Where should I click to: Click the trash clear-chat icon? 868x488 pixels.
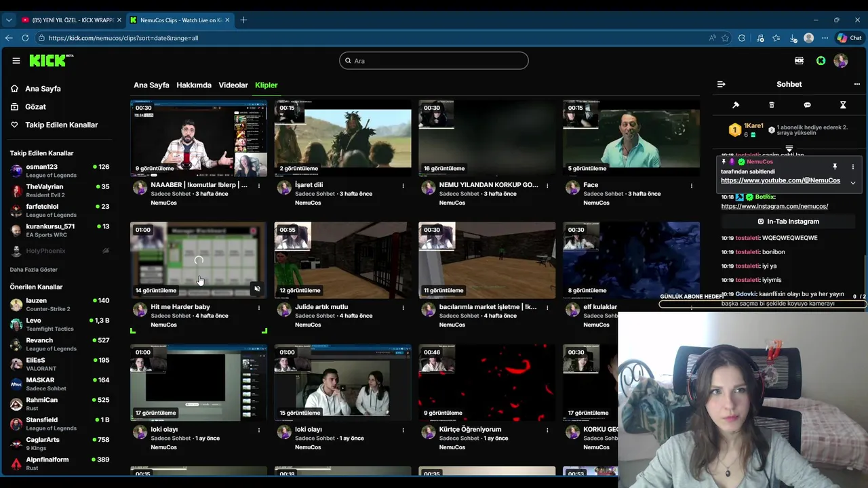click(772, 105)
